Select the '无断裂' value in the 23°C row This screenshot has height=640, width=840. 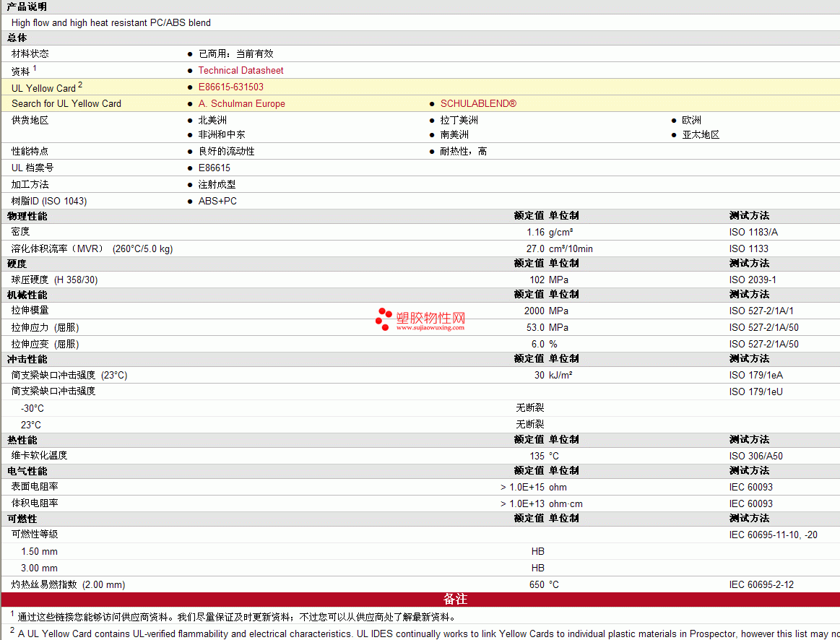click(530, 424)
